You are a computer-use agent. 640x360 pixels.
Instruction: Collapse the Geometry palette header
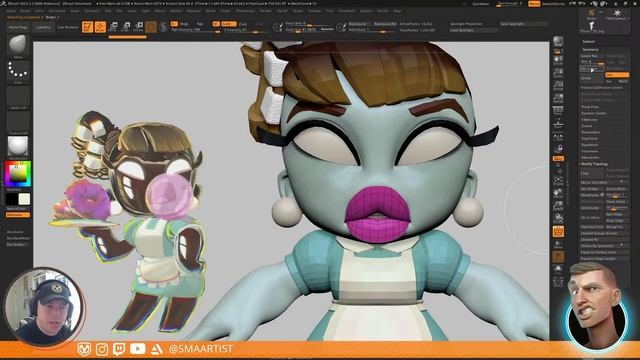590,50
